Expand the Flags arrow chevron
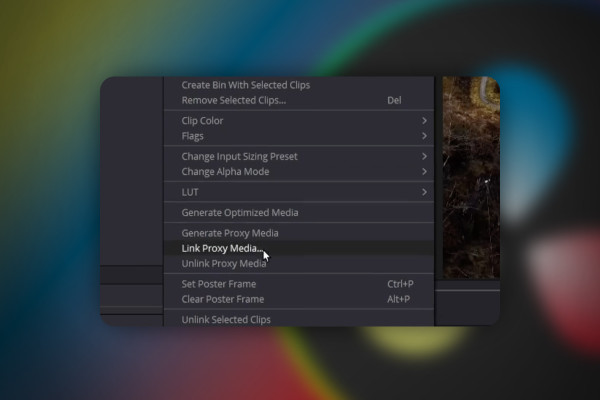This screenshot has height=400, width=600. 424,136
